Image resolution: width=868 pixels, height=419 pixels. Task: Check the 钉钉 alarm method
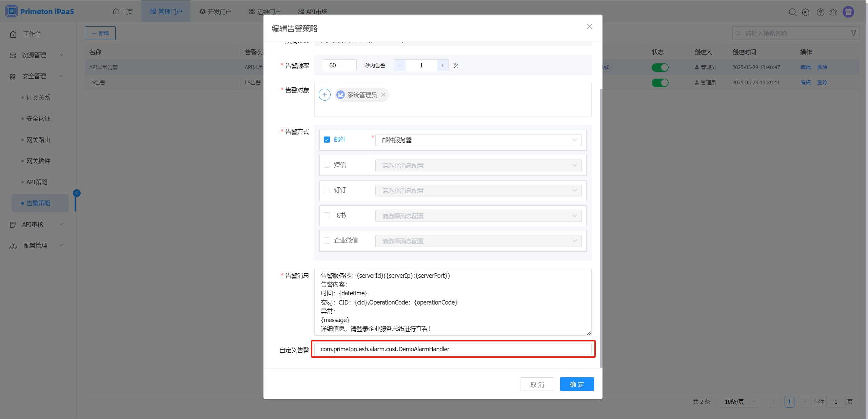[327, 190]
